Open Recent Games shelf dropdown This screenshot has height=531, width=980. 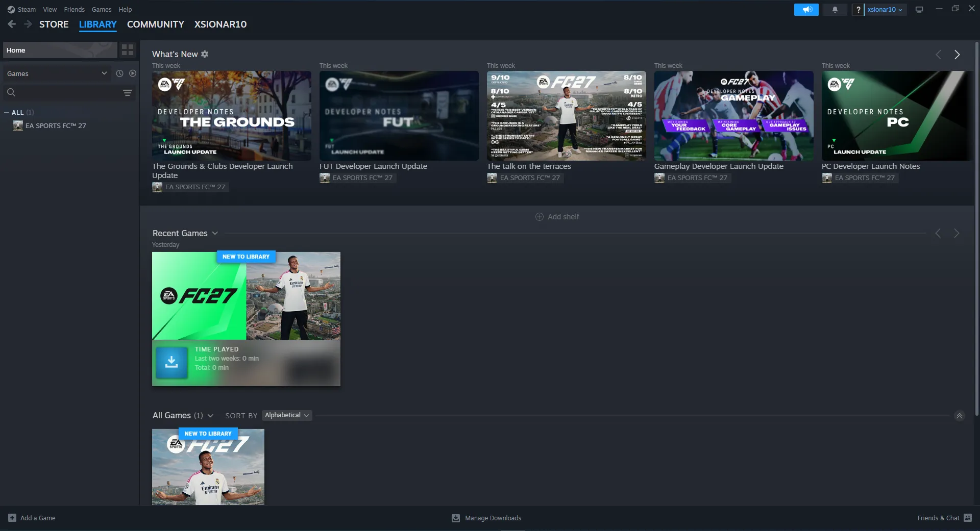(x=215, y=233)
